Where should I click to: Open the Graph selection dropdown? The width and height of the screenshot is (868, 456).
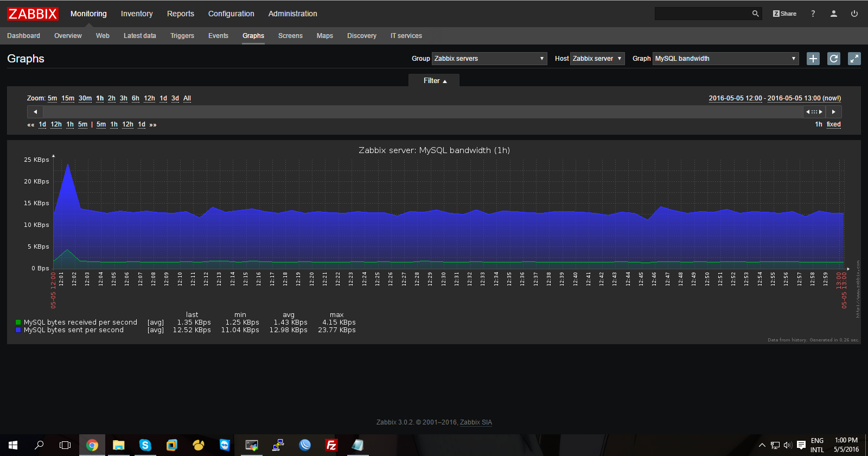click(x=726, y=59)
